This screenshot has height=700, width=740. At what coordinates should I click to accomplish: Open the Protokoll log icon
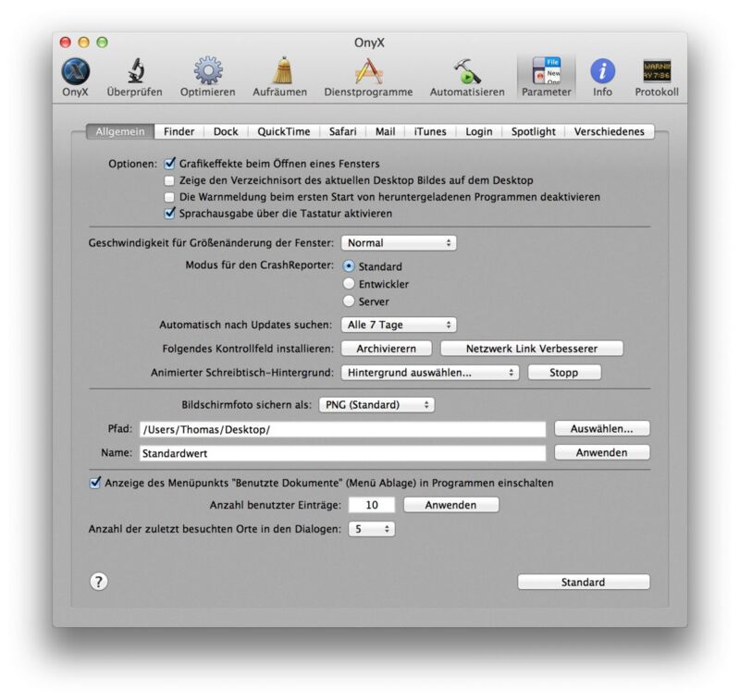pyautogui.click(x=657, y=71)
